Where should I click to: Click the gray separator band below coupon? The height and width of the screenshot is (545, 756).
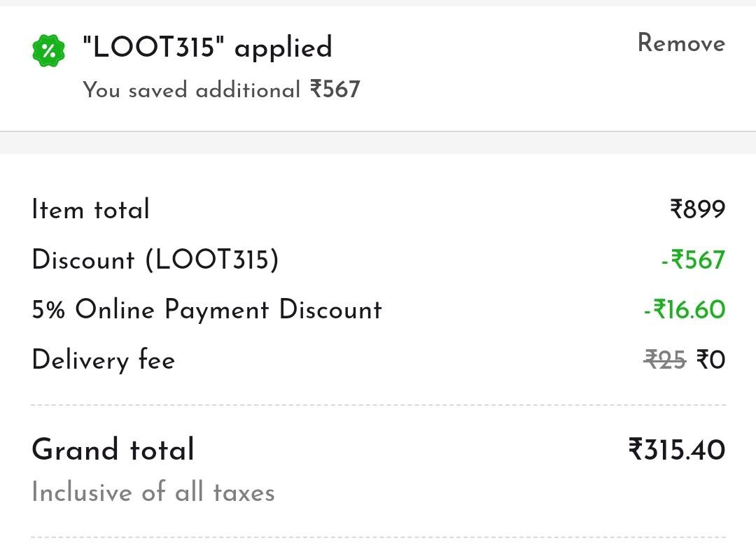click(x=378, y=143)
